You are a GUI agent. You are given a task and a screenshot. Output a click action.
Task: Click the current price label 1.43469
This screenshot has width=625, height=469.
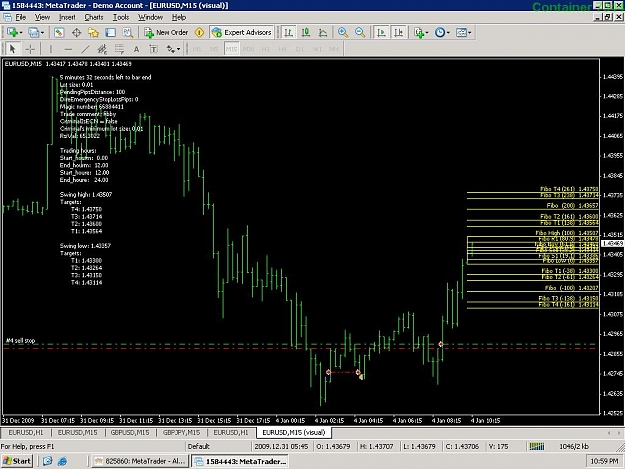pyautogui.click(x=612, y=243)
